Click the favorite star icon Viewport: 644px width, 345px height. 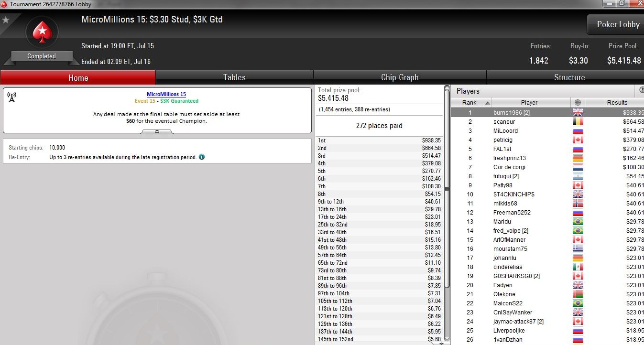[x=6, y=20]
